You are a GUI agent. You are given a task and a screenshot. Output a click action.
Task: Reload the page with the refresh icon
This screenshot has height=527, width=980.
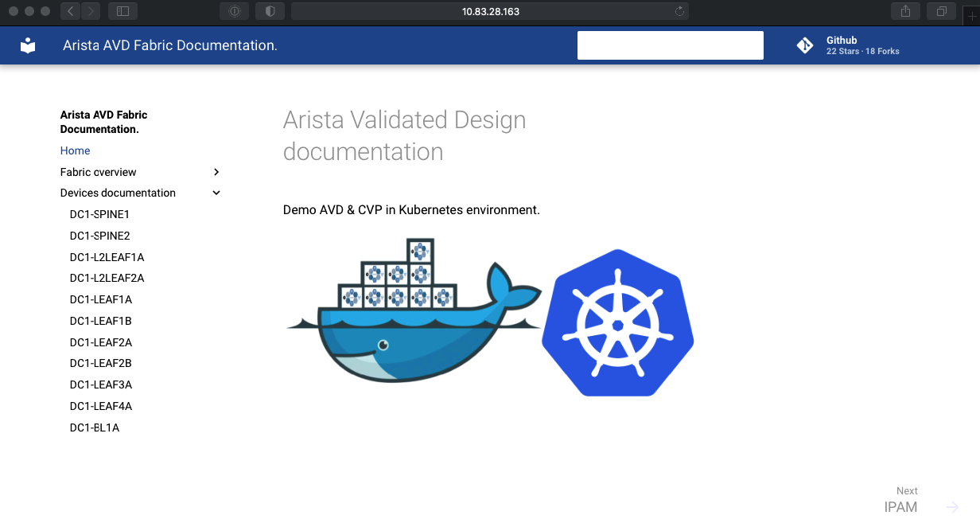[x=679, y=11]
